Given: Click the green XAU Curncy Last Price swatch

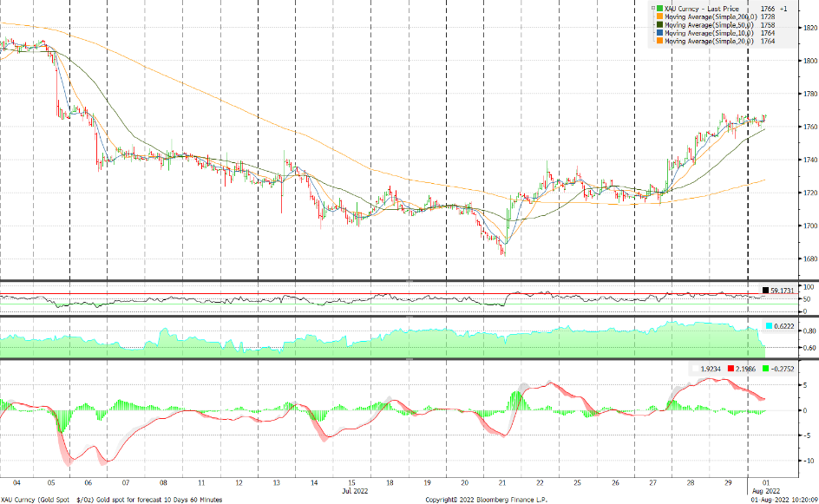Looking at the screenshot, I should click(x=660, y=9).
